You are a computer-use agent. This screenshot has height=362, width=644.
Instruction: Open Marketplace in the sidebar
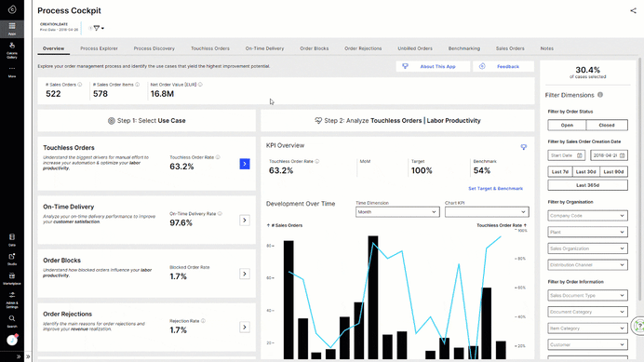tap(12, 278)
